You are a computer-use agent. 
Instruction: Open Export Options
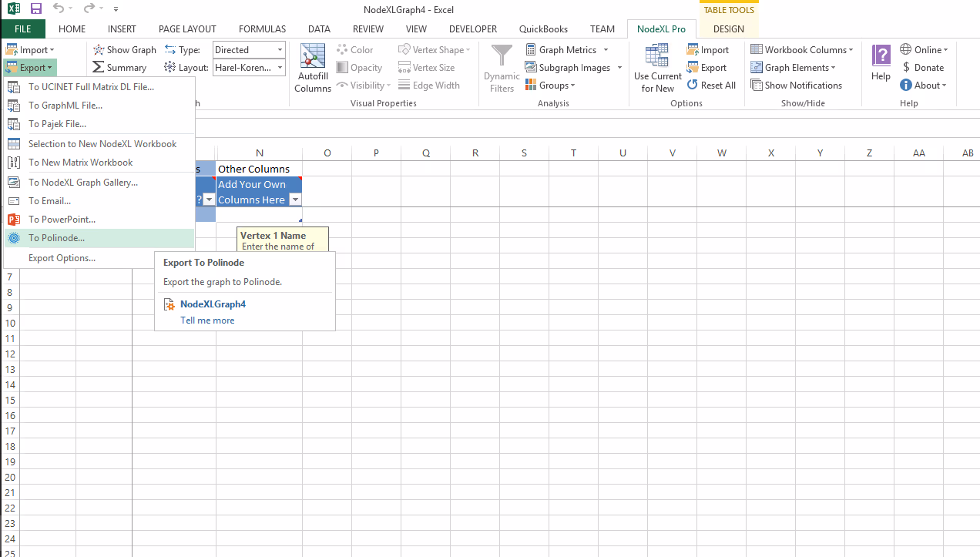[99, 258]
